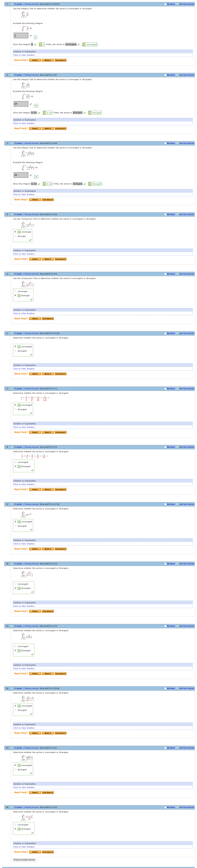Click the infinity preview icon in question 2

tap(36, 106)
